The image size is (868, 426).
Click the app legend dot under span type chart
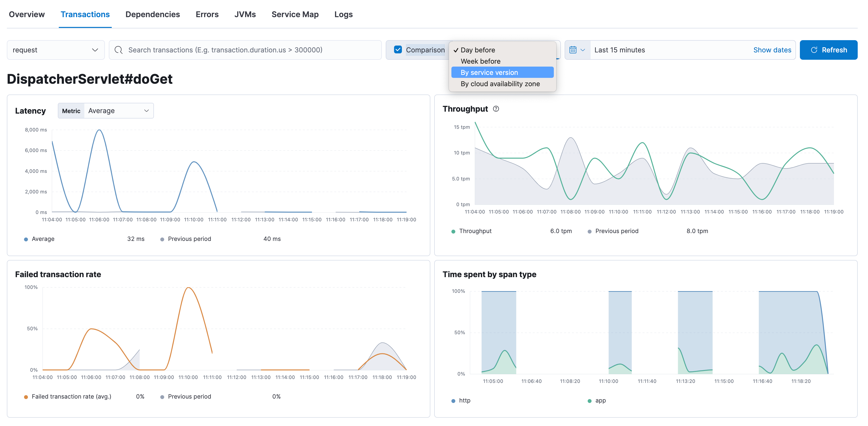pyautogui.click(x=589, y=400)
